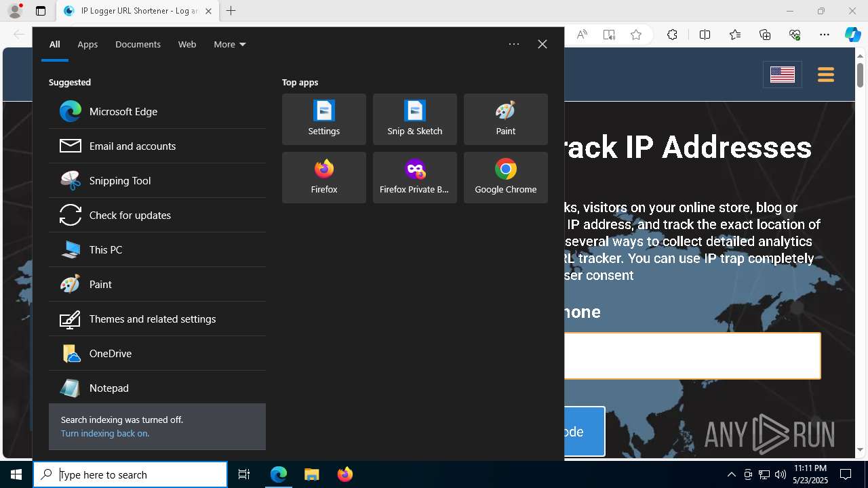Open the taskbar clock and calendar
This screenshot has height=488, width=868.
[x=810, y=474]
